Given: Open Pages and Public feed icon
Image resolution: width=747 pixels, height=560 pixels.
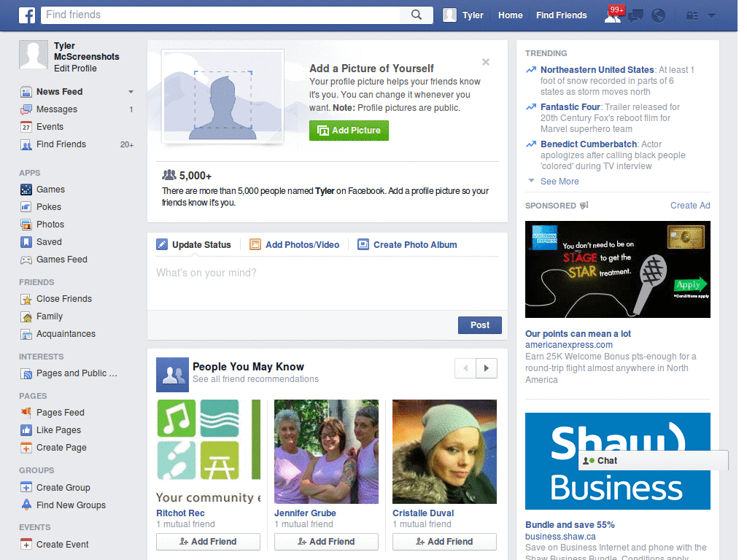Looking at the screenshot, I should (x=26, y=374).
